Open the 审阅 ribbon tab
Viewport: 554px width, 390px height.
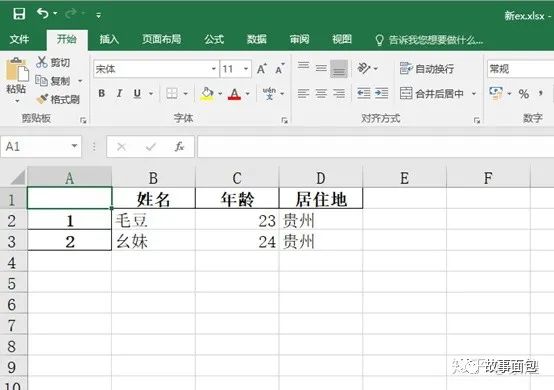click(x=299, y=39)
